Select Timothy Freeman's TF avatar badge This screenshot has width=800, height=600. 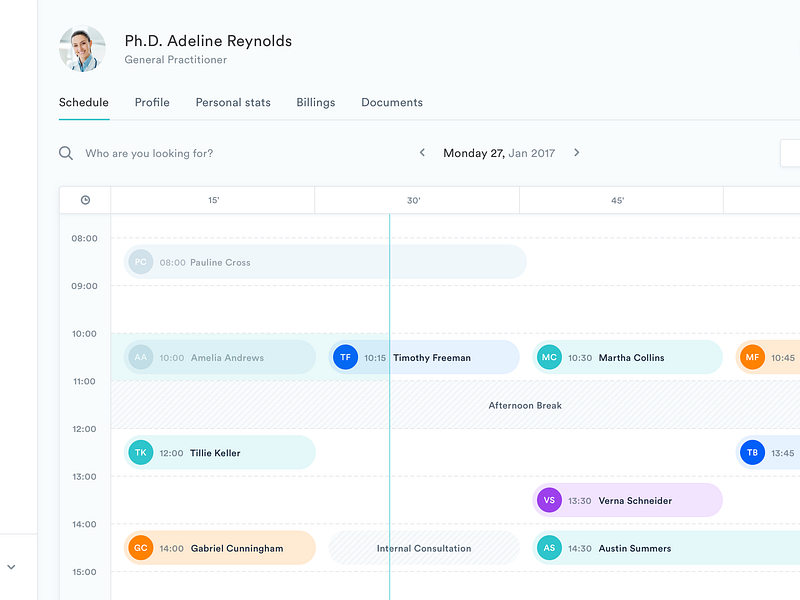(x=345, y=357)
